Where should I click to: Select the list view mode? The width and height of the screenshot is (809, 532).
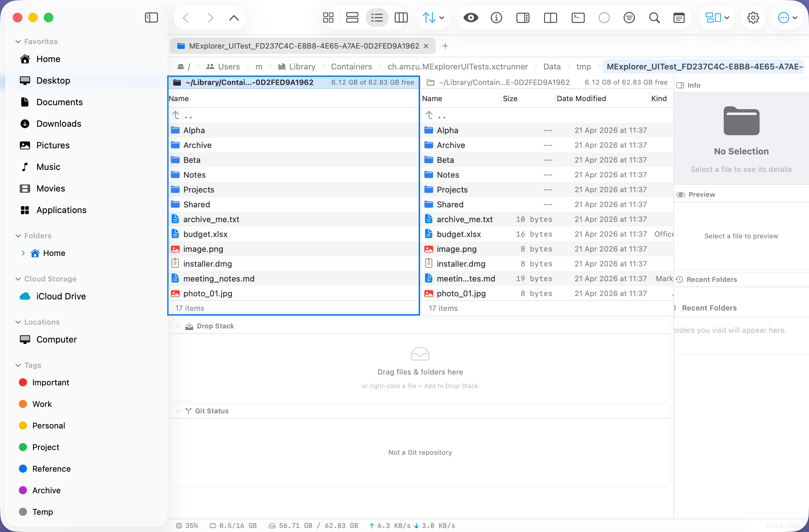pos(377,17)
